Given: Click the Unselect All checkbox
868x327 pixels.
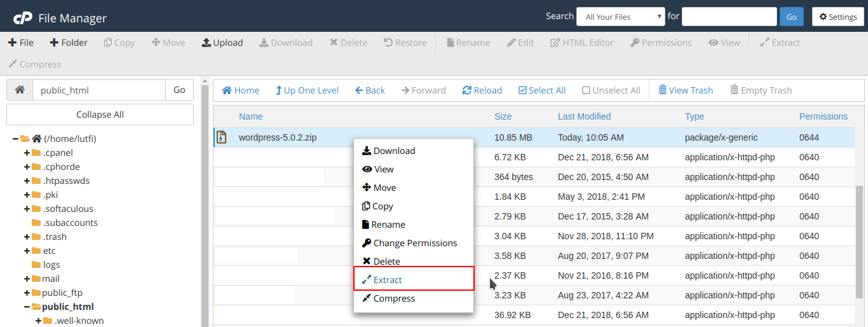Looking at the screenshot, I should [586, 90].
